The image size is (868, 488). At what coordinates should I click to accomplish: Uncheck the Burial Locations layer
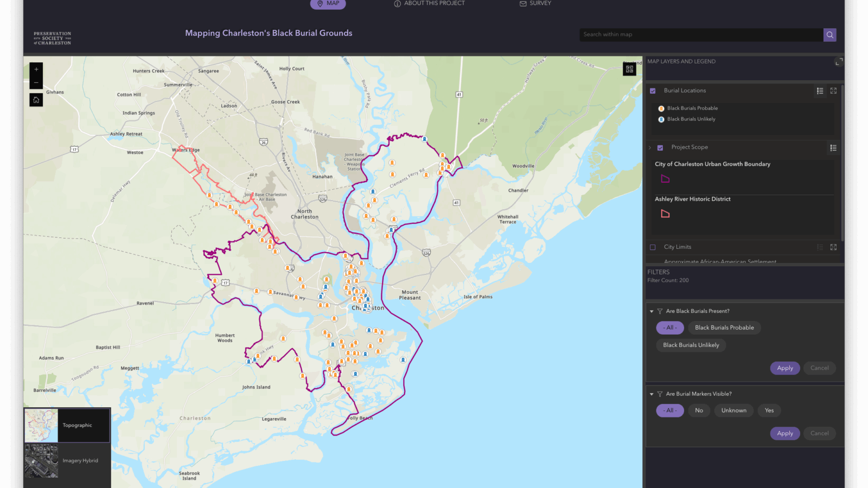(653, 91)
